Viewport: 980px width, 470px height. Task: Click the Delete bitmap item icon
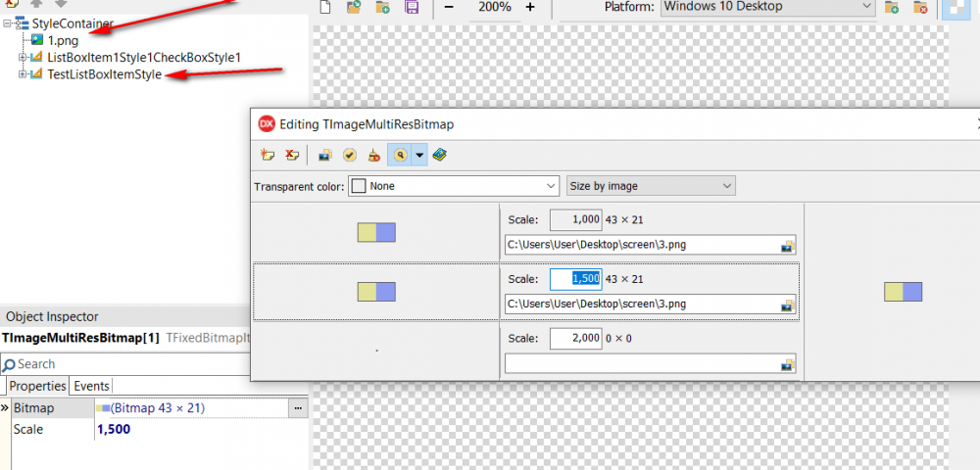(x=291, y=155)
